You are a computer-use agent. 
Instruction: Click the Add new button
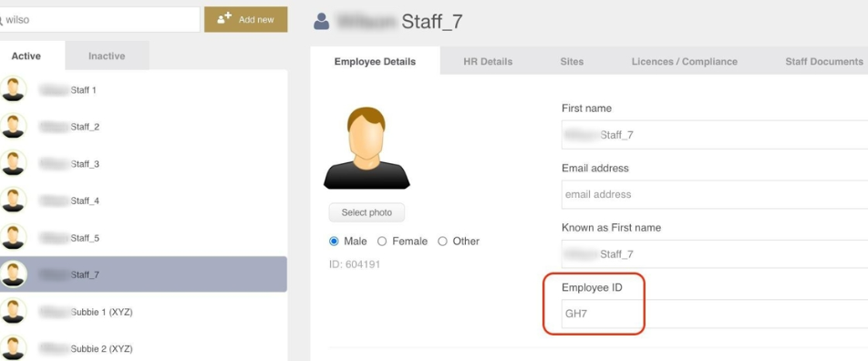click(246, 19)
